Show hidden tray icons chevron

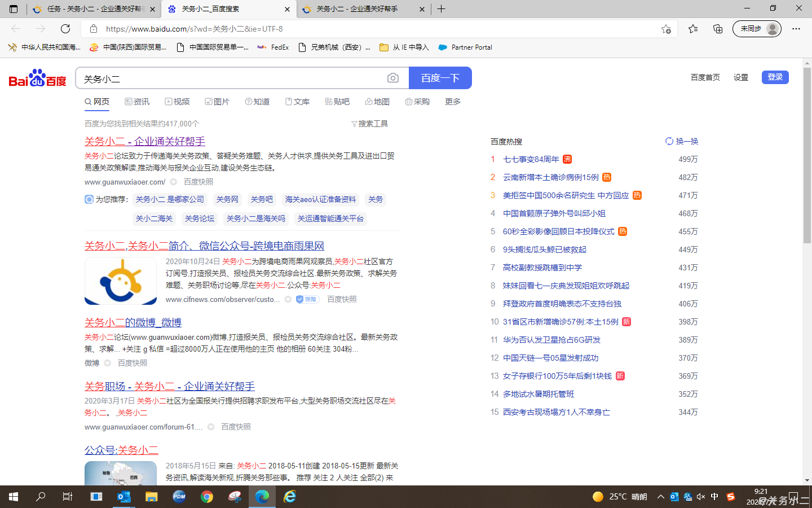(660, 497)
